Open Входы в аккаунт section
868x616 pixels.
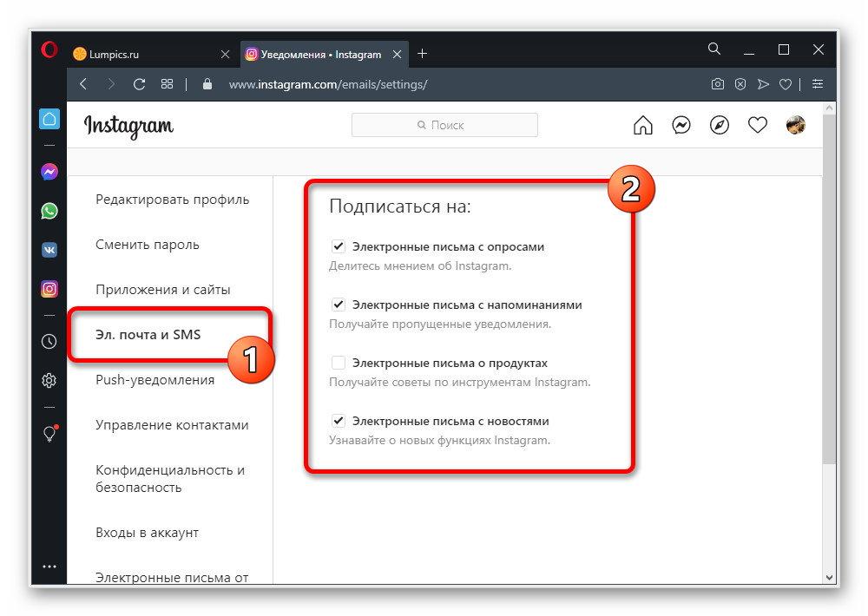(x=147, y=533)
